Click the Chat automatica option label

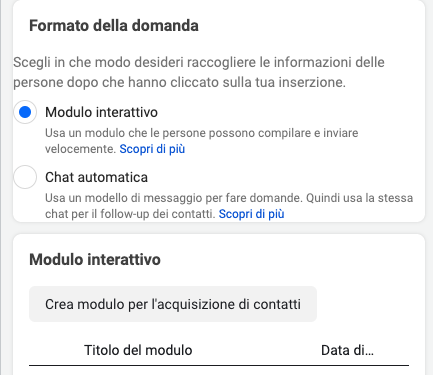coord(96,177)
